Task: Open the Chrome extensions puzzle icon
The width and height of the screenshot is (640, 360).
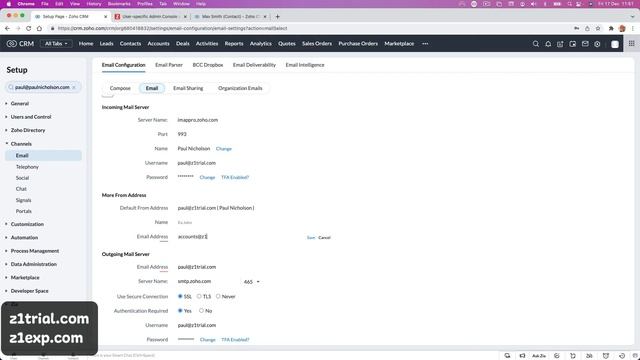Action: coord(611,28)
